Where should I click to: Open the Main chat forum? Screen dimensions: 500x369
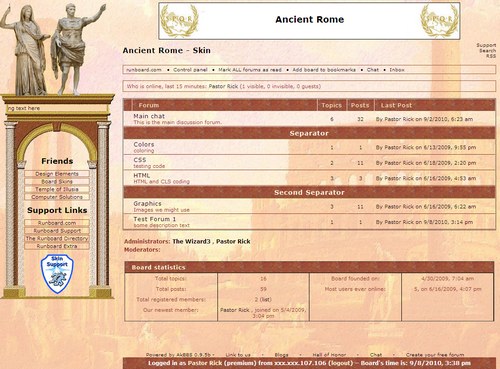click(x=149, y=116)
